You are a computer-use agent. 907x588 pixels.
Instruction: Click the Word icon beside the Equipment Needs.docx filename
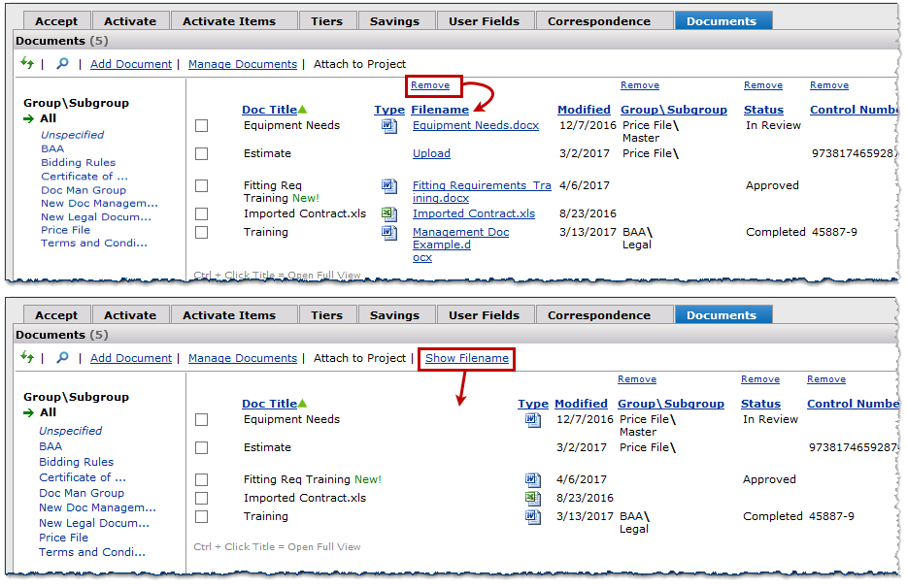pyautogui.click(x=389, y=126)
